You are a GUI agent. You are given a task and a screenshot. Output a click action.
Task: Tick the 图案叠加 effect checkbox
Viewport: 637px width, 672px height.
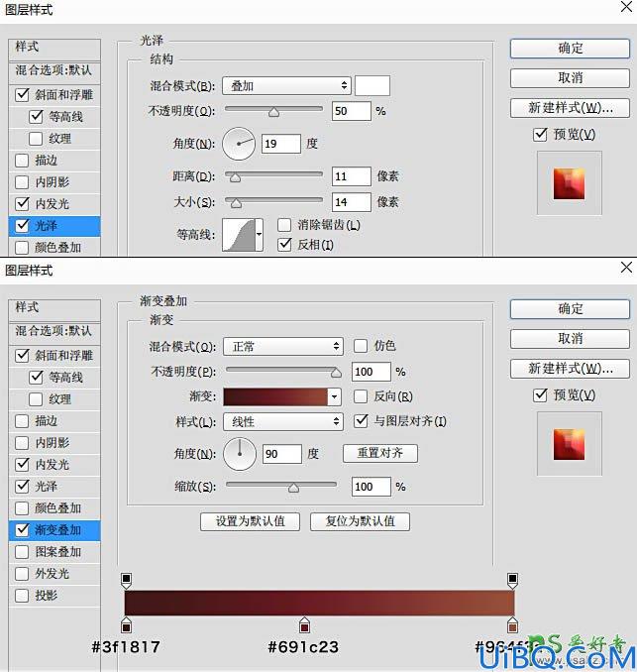coord(22,551)
